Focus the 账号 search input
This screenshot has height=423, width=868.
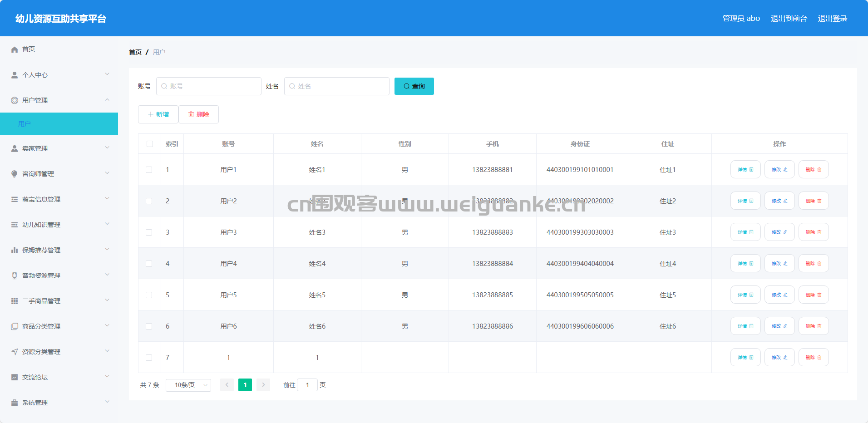209,86
